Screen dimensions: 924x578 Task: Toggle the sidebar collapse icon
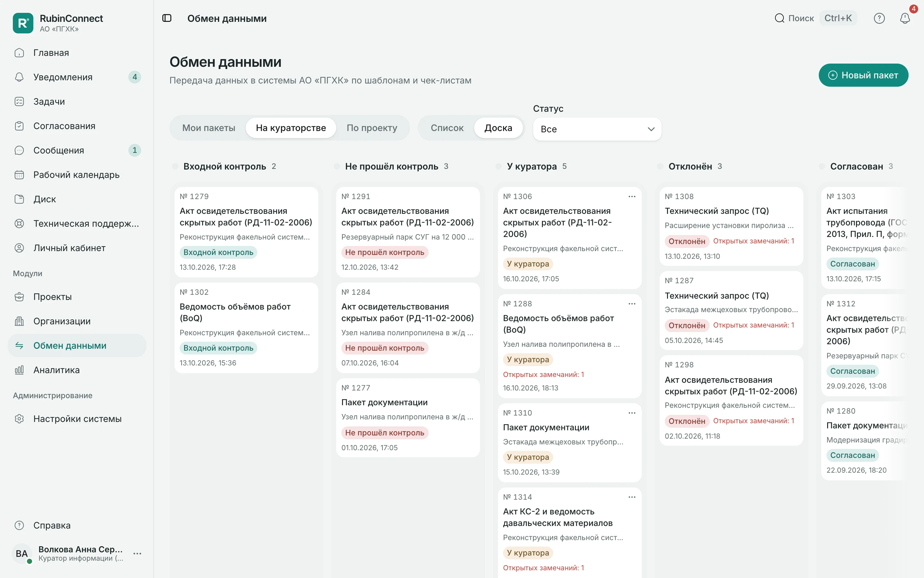click(167, 18)
